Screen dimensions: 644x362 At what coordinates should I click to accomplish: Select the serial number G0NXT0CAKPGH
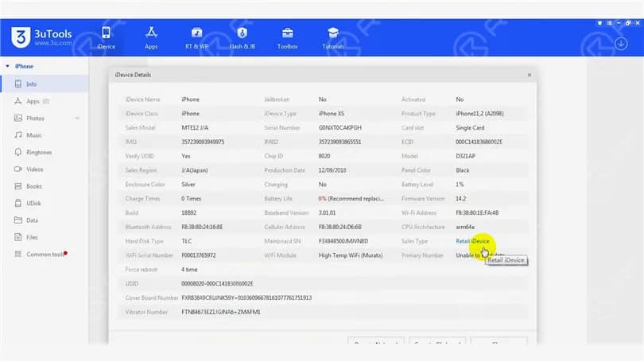click(340, 128)
